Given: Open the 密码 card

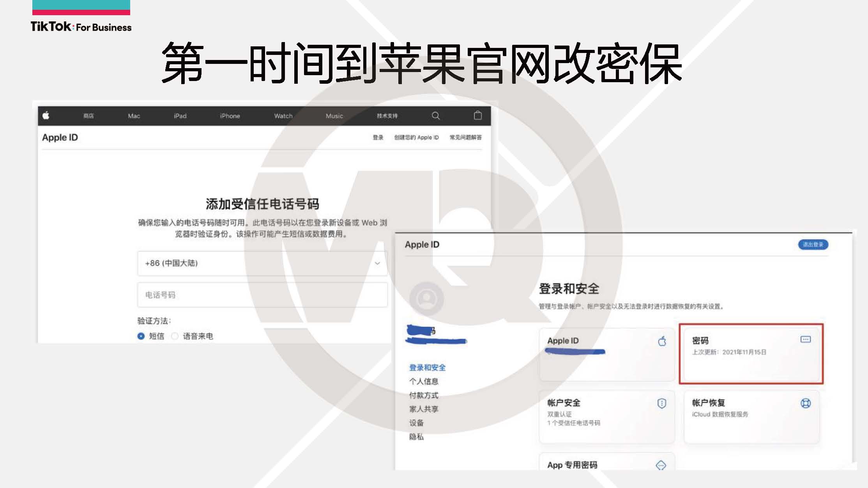Looking at the screenshot, I should 751,354.
